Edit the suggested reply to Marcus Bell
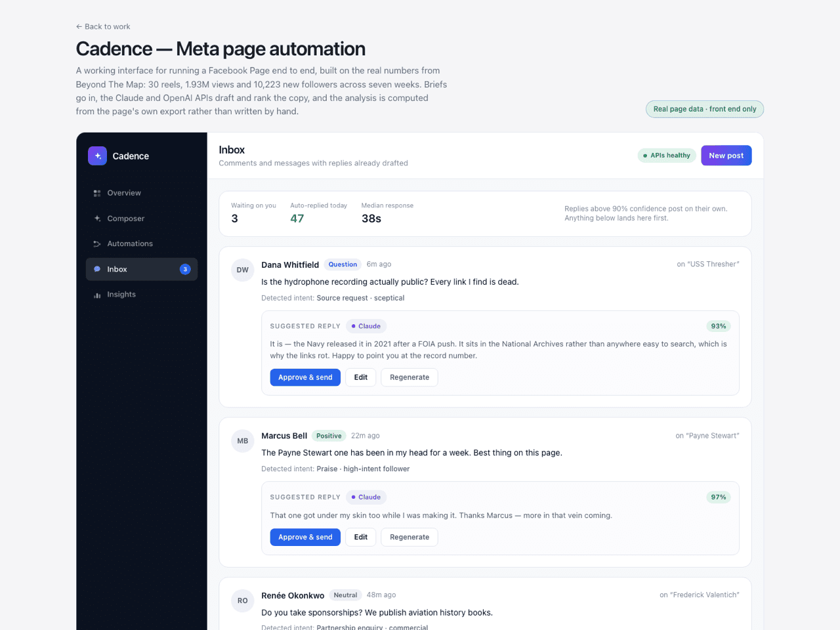The height and width of the screenshot is (630, 840). pos(361,537)
